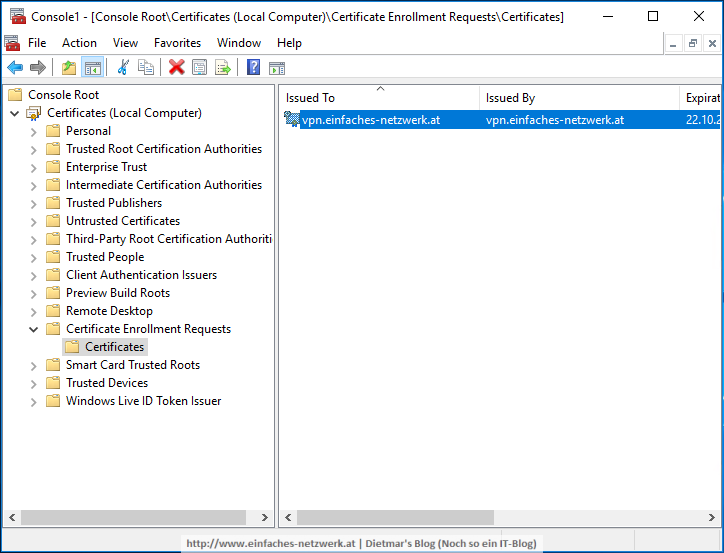Expand the Enterprise Trust store
724x553 pixels.
34,168
